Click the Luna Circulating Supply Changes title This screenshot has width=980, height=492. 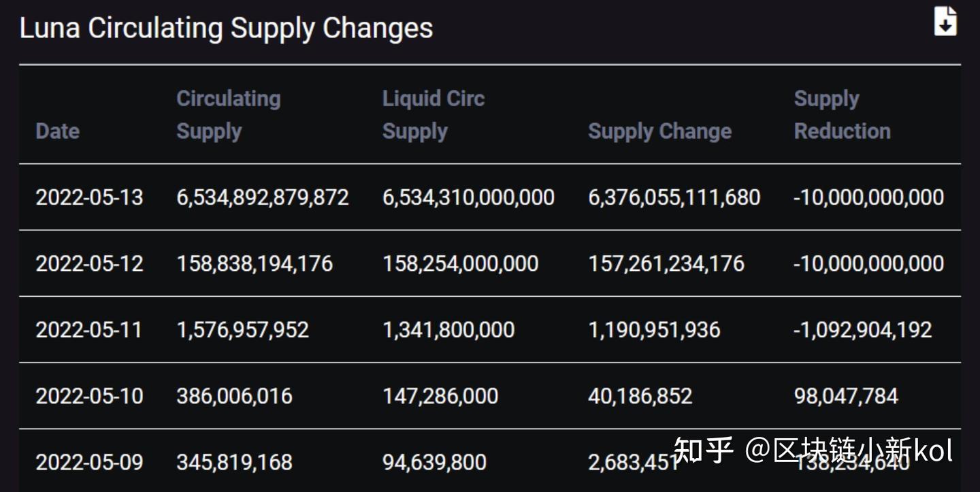point(226,29)
